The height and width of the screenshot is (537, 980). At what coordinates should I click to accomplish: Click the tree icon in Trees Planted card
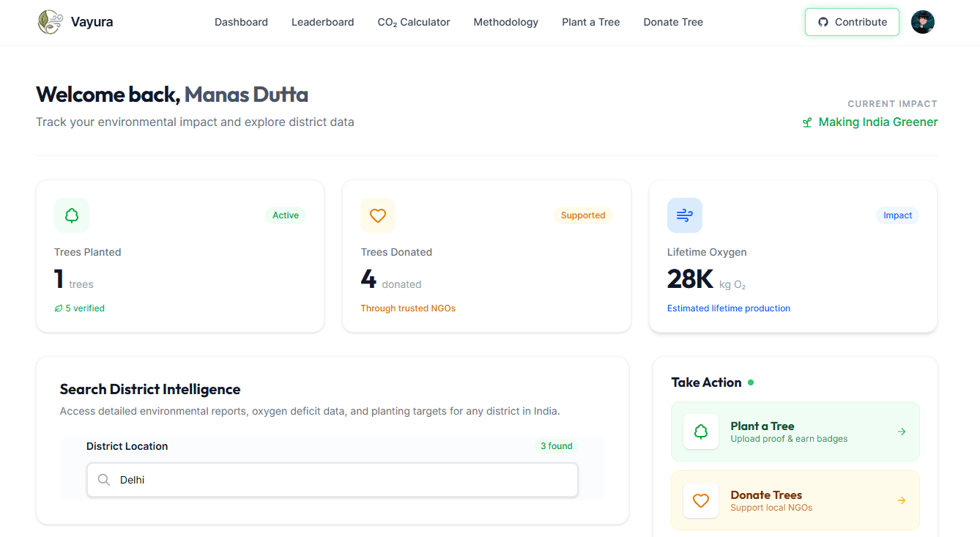(72, 215)
